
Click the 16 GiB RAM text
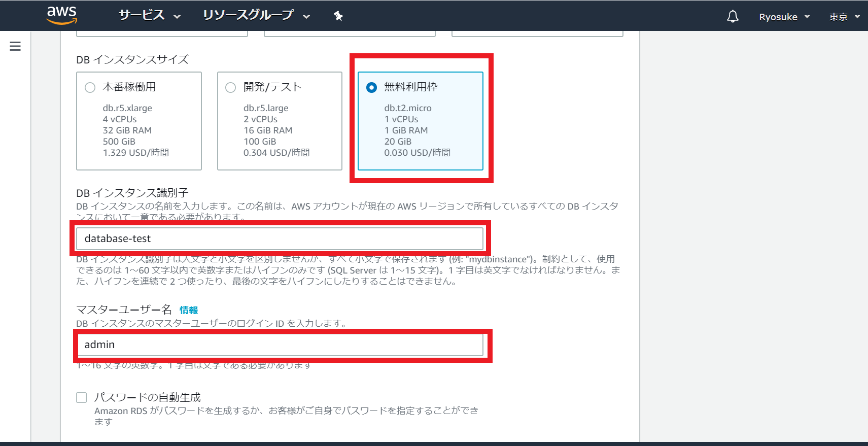[x=268, y=130]
